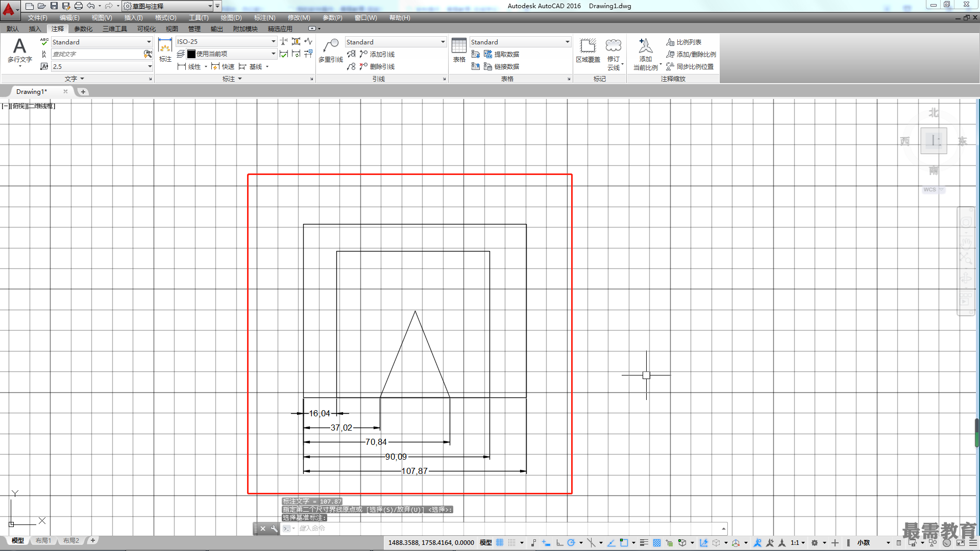Open the text style Standard dropdown
The image size is (980, 551).
[102, 42]
